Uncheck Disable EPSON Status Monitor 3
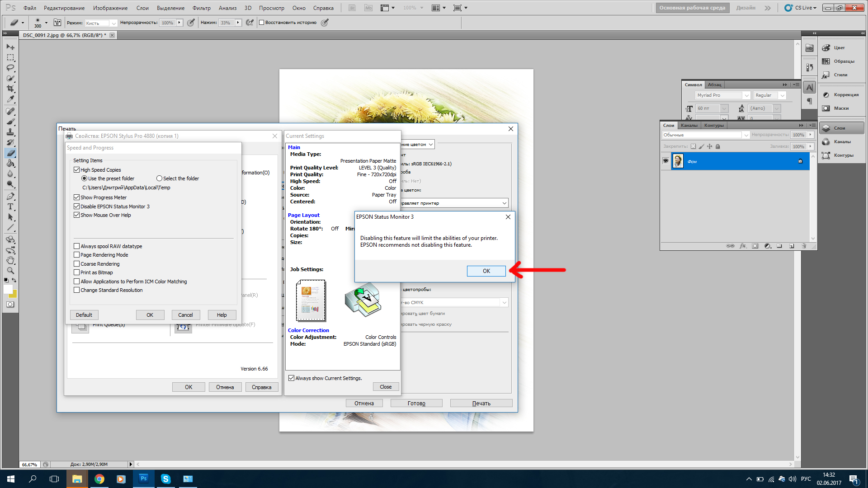This screenshot has height=488, width=868. pos(76,206)
